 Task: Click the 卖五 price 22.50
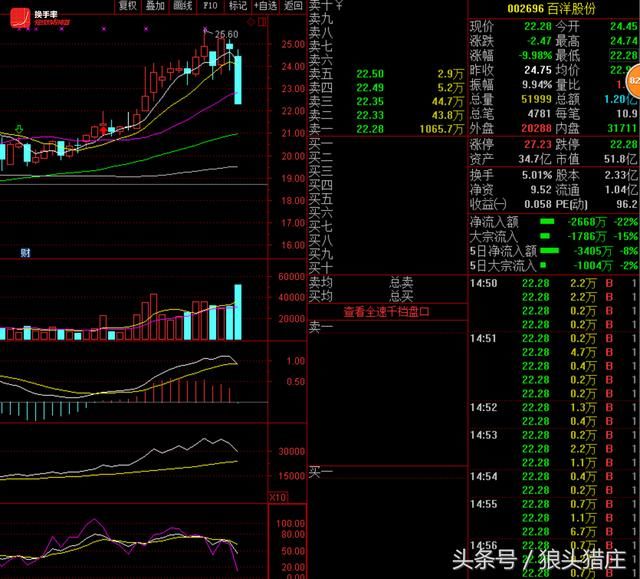click(370, 74)
